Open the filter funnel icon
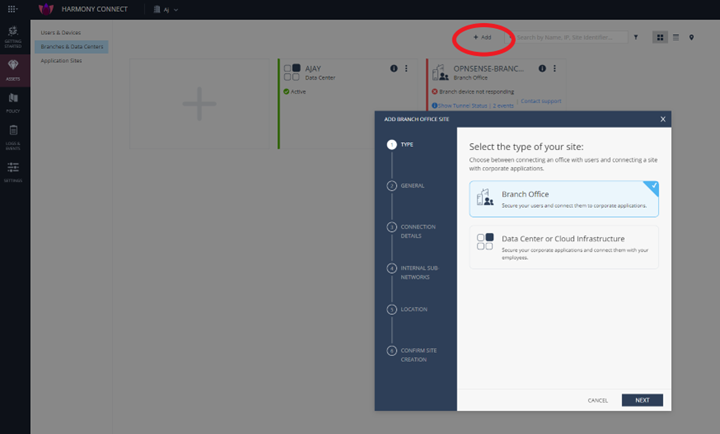Viewport: 720px width, 434px height. click(x=636, y=37)
